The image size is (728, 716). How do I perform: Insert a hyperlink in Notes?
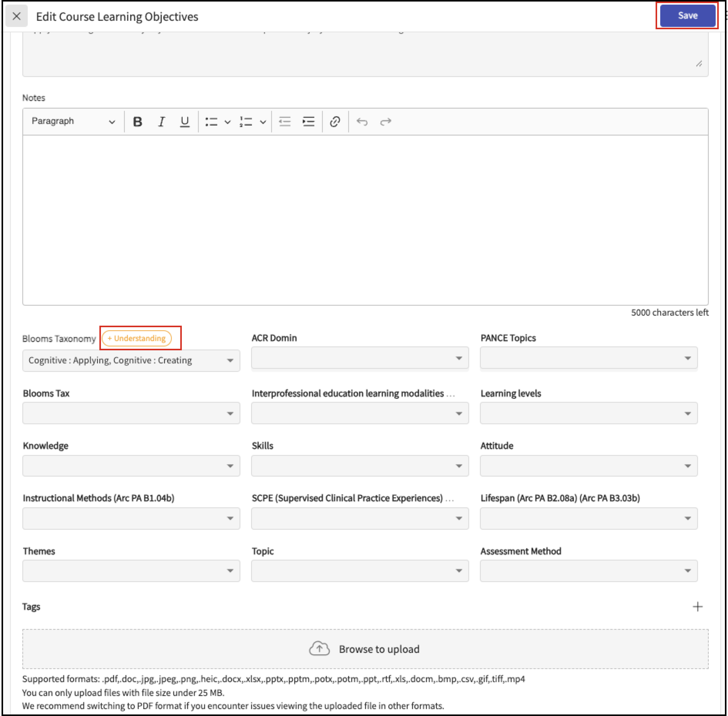(335, 122)
